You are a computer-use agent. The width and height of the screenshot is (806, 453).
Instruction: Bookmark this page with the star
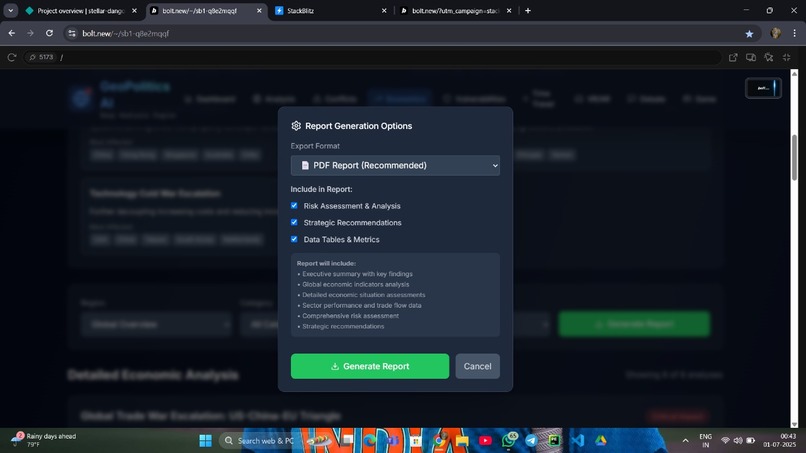749,33
